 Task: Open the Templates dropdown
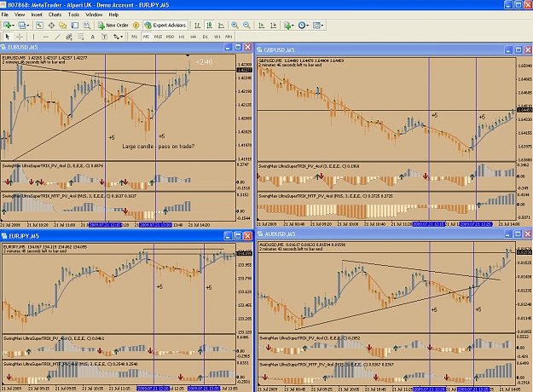click(x=322, y=25)
